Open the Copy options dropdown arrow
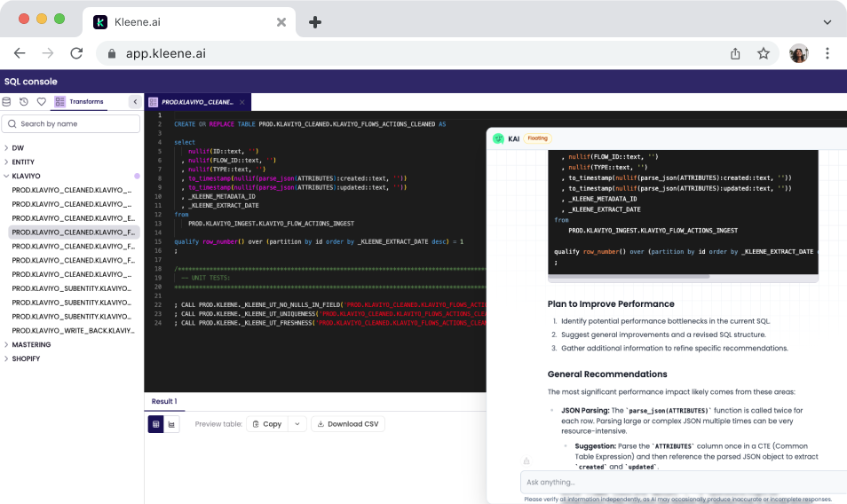Image resolution: width=847 pixels, height=504 pixels. pyautogui.click(x=297, y=424)
